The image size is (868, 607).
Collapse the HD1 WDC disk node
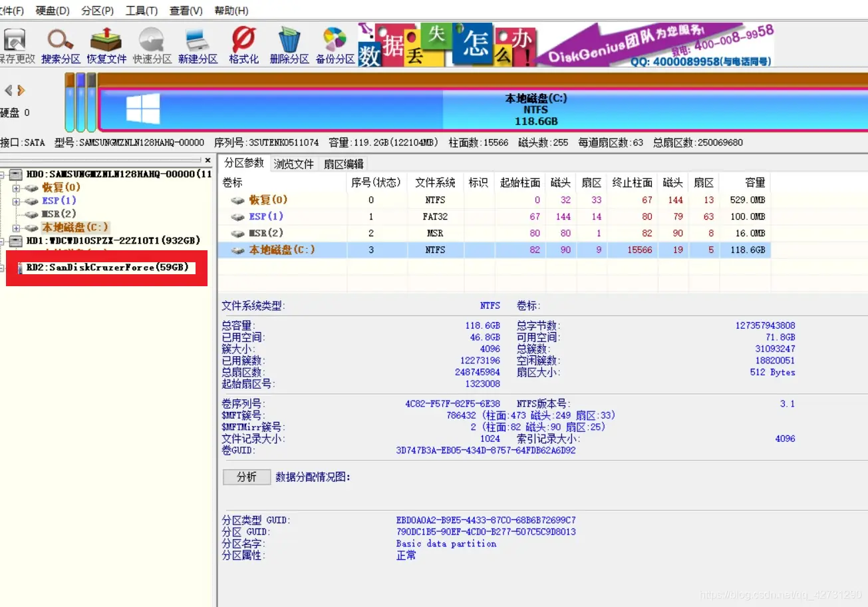pyautogui.click(x=3, y=241)
